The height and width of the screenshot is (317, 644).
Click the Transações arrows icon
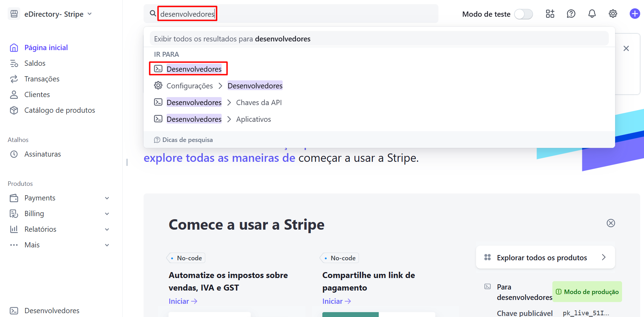coord(14,79)
